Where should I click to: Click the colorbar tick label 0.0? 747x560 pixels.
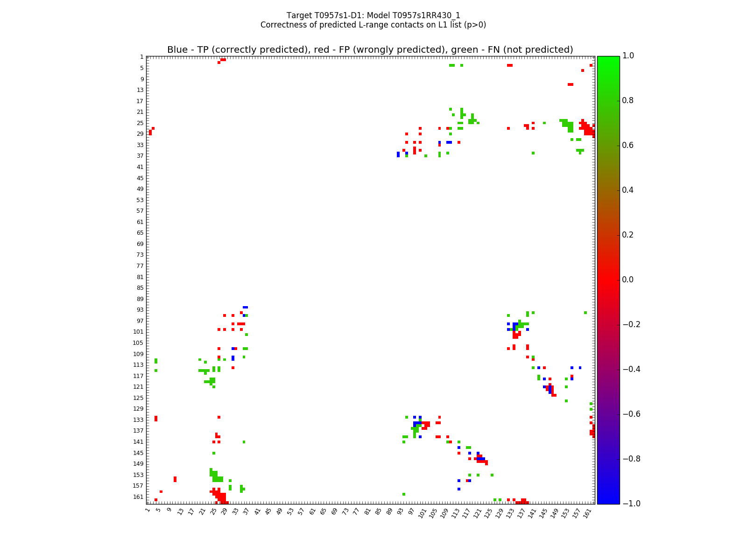tap(627, 280)
